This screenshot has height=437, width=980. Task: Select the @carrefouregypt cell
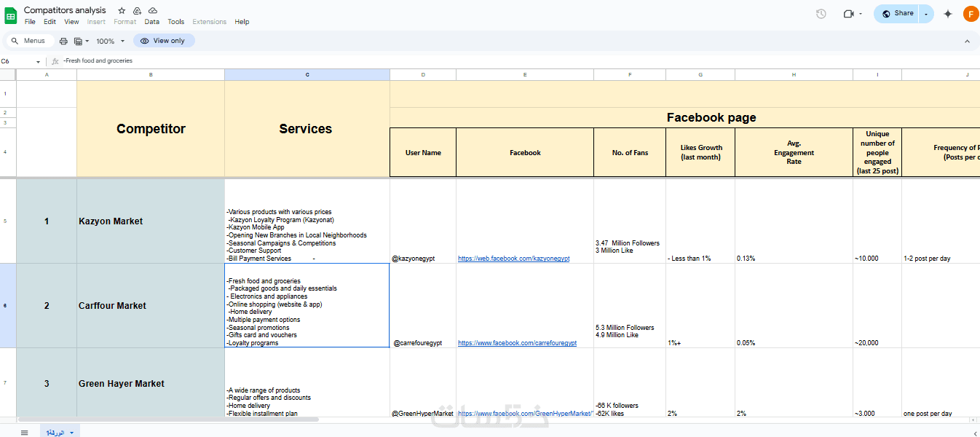pyautogui.click(x=423, y=306)
